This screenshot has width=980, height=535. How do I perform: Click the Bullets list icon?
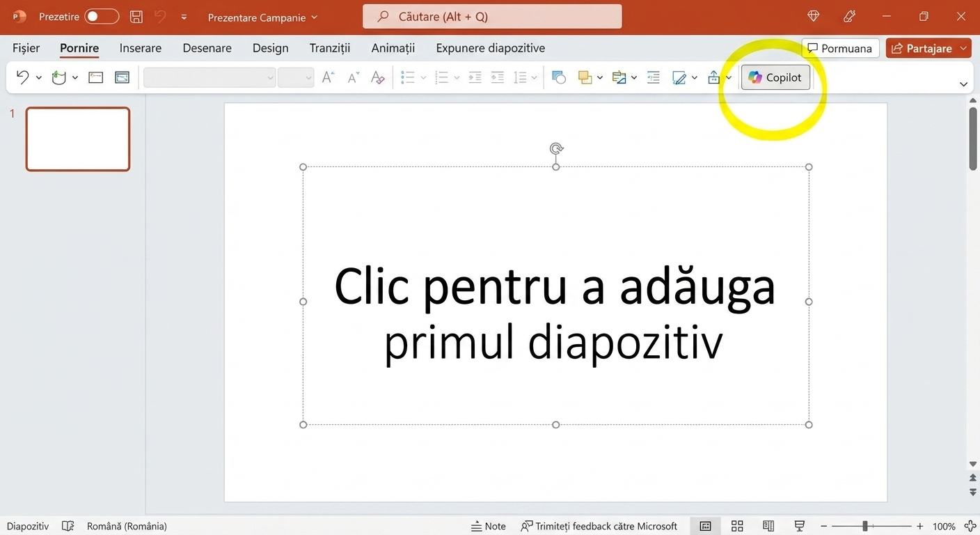click(409, 77)
